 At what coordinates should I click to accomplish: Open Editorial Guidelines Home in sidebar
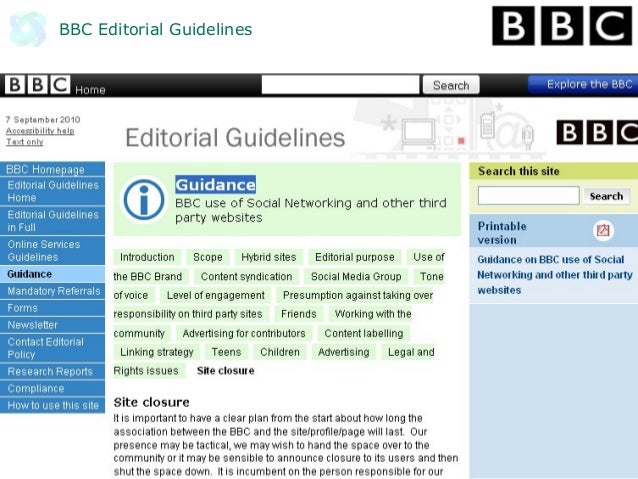52,191
